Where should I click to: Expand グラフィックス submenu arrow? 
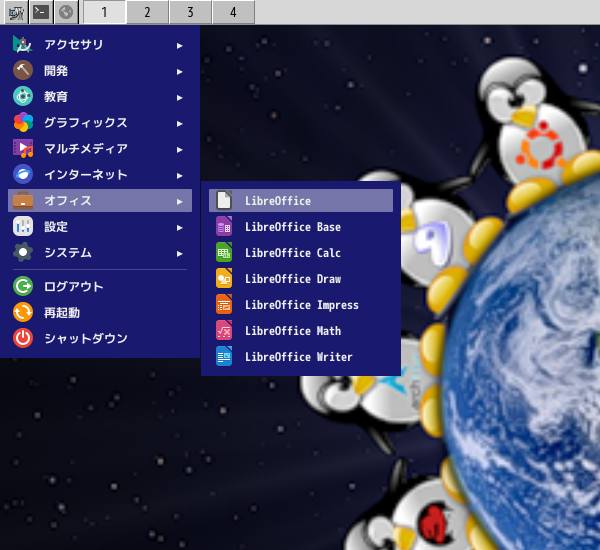point(179,124)
